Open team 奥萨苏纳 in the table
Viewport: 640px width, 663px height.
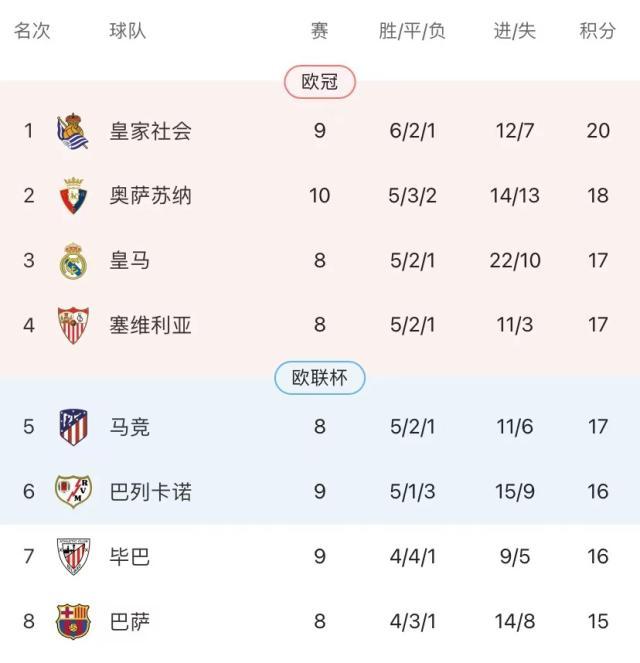(x=150, y=196)
